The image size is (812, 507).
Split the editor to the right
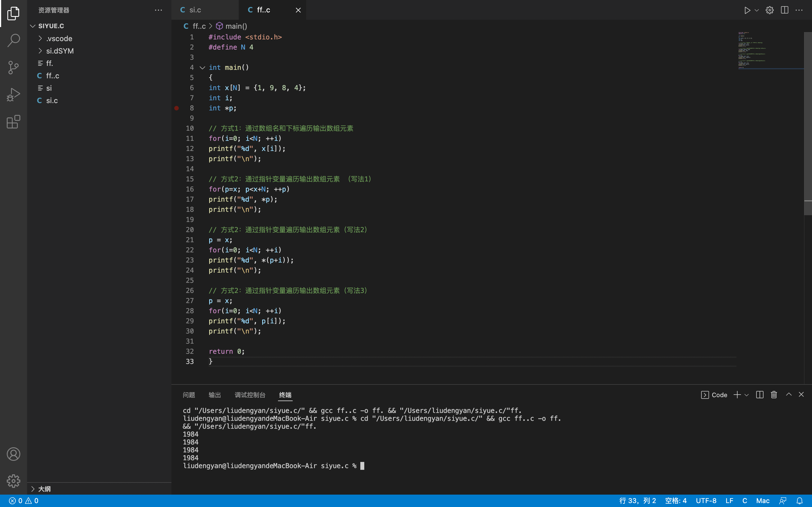click(x=784, y=10)
